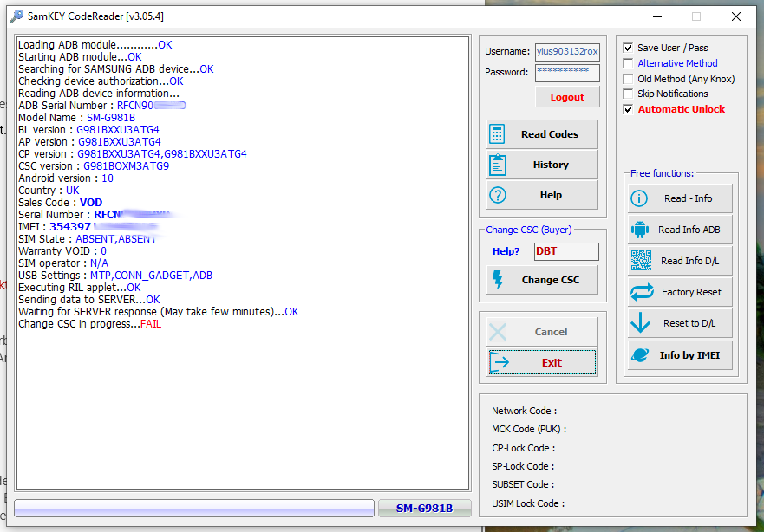Click the Help question mark icon

click(498, 195)
